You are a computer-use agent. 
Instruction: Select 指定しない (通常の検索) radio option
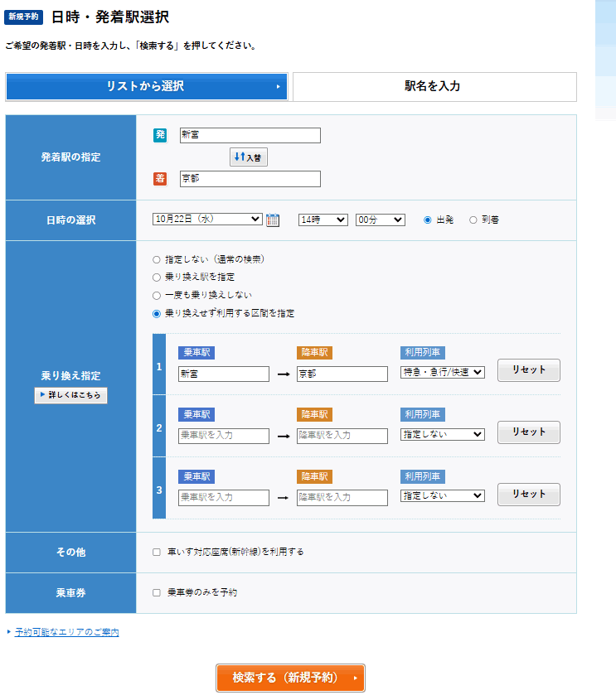click(x=157, y=259)
